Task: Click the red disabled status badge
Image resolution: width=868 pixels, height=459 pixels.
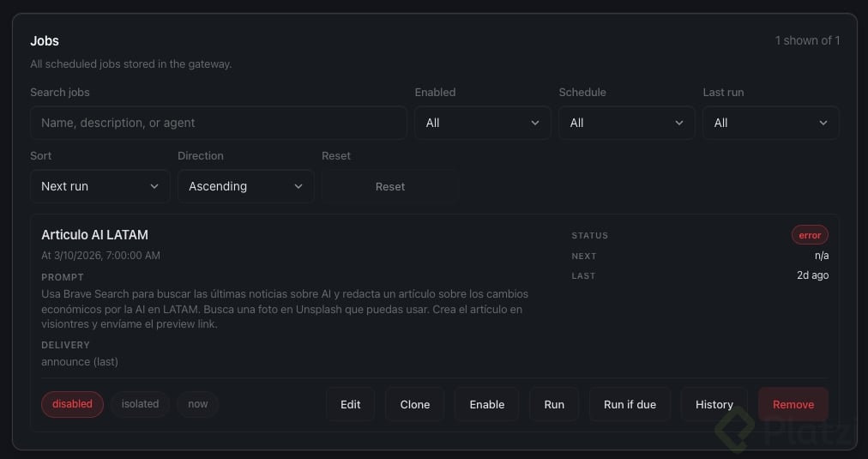Action: [x=72, y=404]
